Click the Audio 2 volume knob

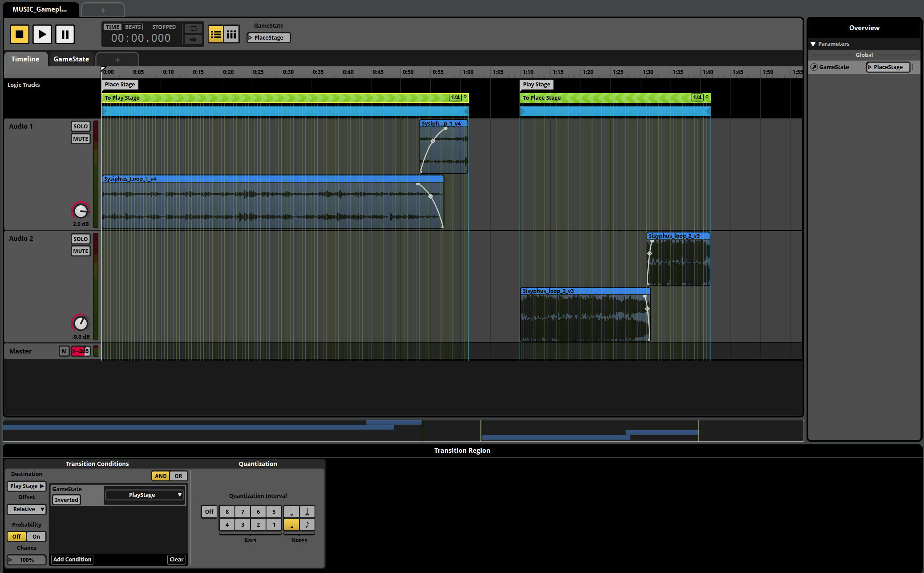(81, 323)
